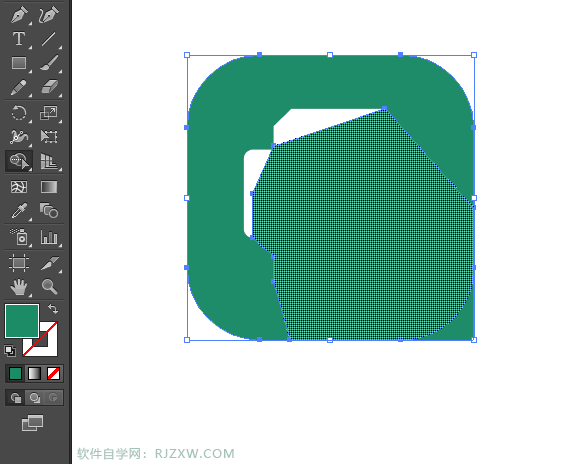Select the Rectangle tool
This screenshot has width=563, height=464.
click(19, 63)
